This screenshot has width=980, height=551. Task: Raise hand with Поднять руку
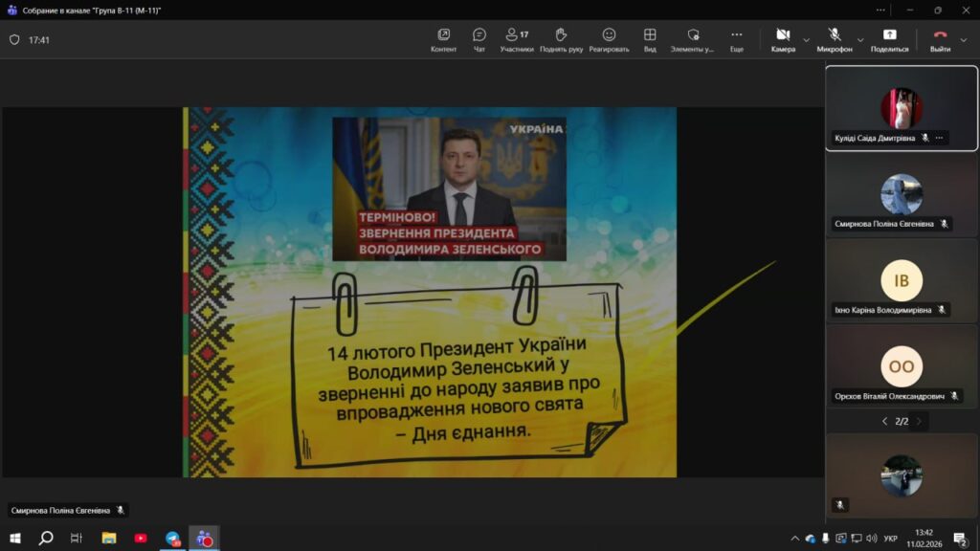[561, 38]
